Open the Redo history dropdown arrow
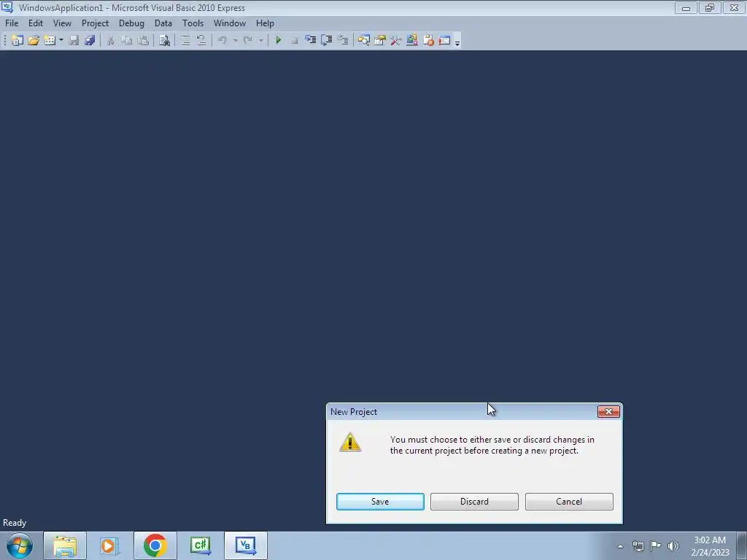 click(260, 41)
